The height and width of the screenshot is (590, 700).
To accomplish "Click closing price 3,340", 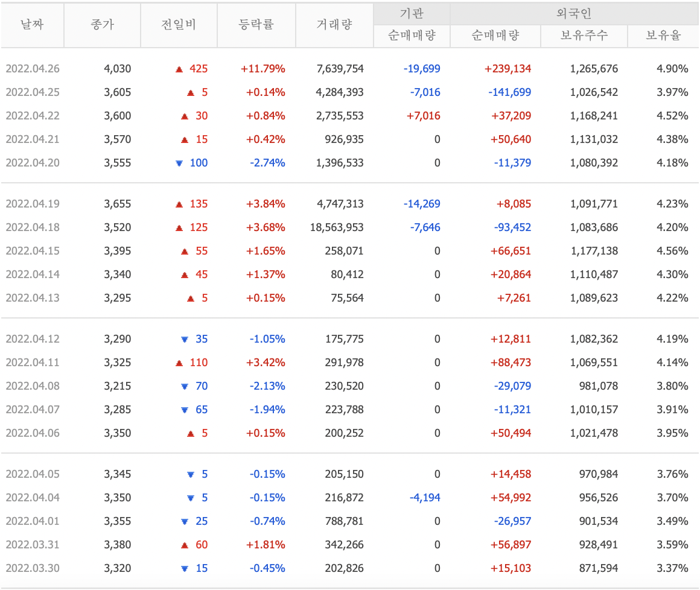I will 118,274.
